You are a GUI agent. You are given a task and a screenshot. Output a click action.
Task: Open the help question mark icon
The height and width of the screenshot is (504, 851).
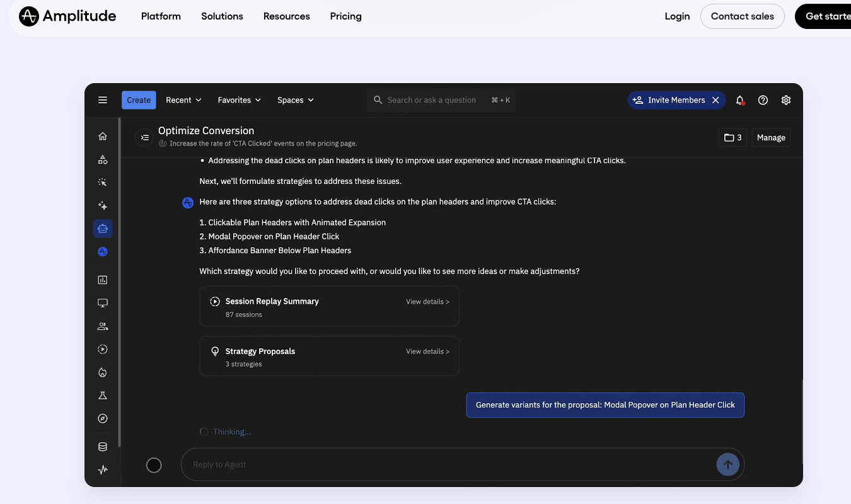[763, 100]
